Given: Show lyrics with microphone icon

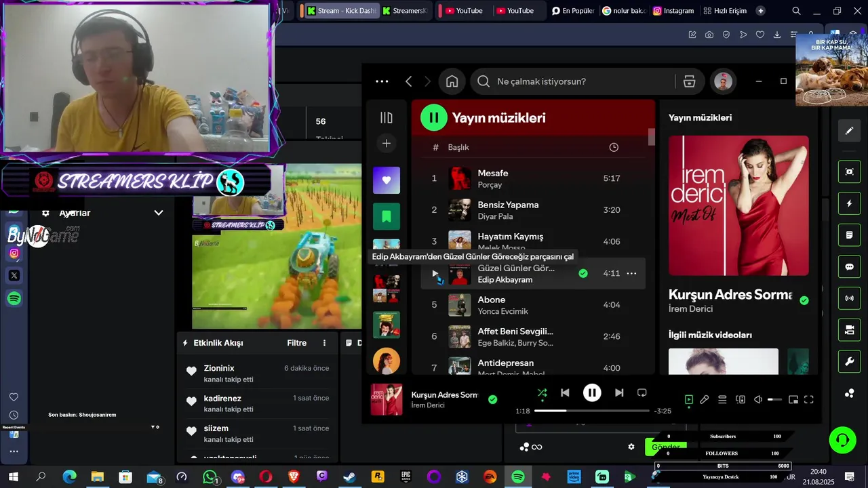Looking at the screenshot, I should (705, 400).
